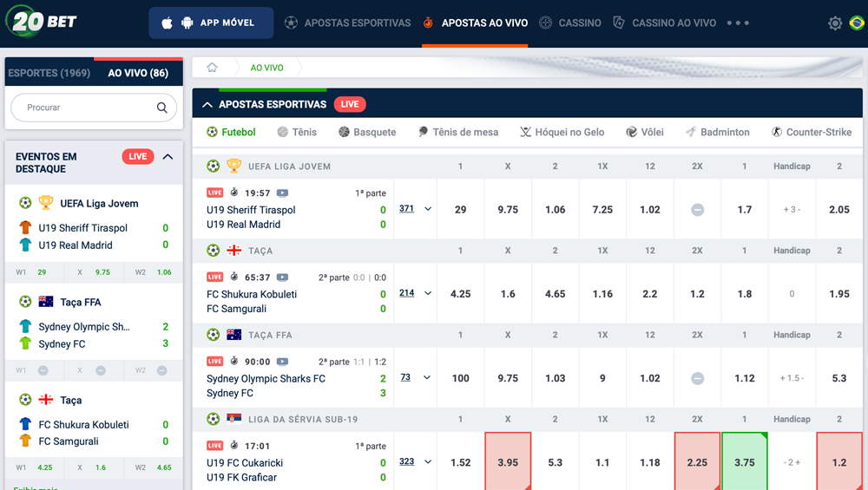Click the App Móvel button
Image resolution: width=868 pixels, height=490 pixels.
[211, 23]
